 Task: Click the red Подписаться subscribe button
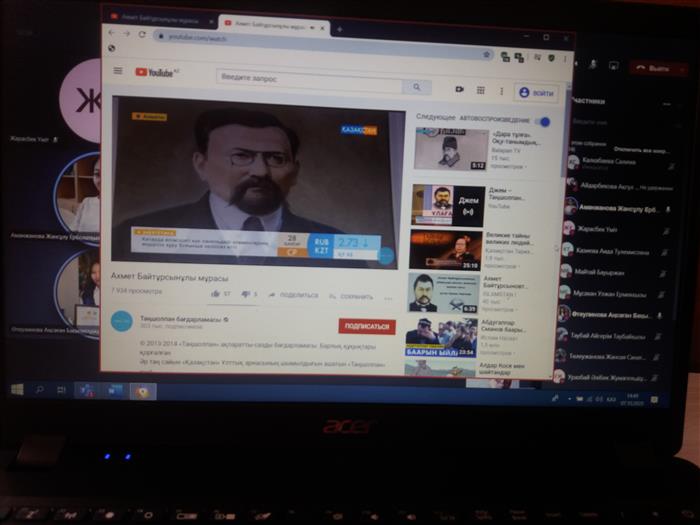(367, 327)
